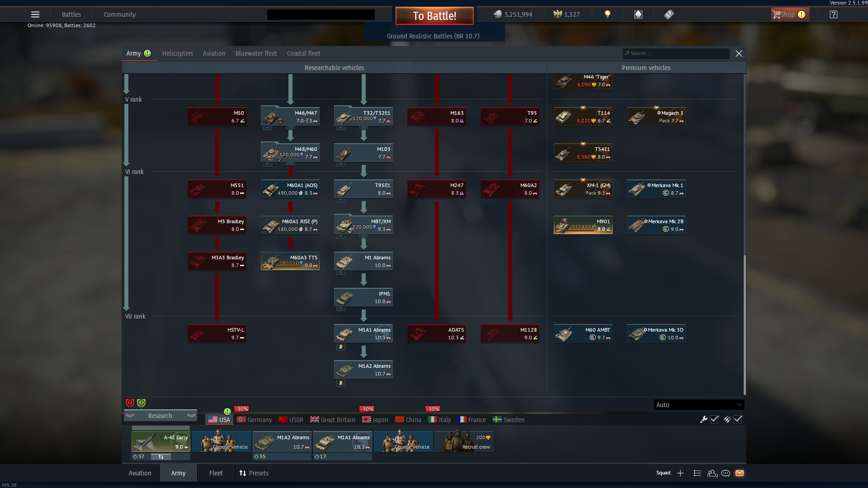Open the Community menu
868x488 pixels.
(x=120, y=14)
